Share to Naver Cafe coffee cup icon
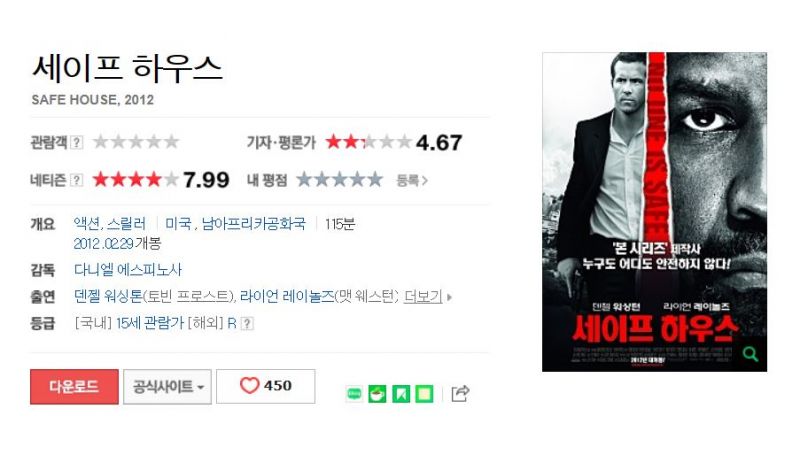This screenshot has height=455, width=800. (378, 394)
